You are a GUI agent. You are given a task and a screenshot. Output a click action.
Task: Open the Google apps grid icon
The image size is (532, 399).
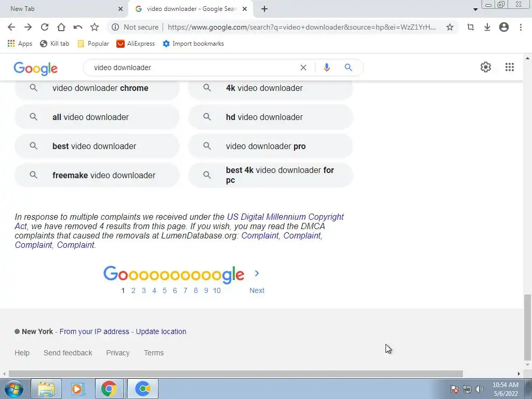pyautogui.click(x=509, y=67)
